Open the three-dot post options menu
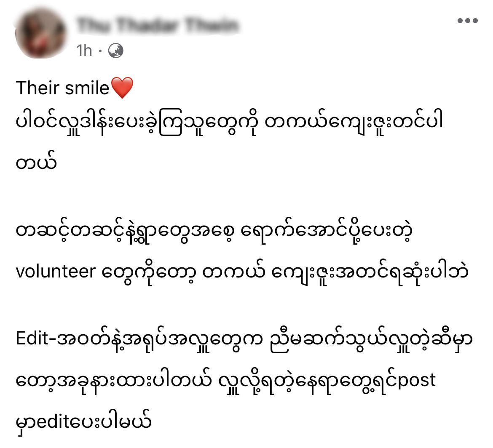This screenshot has height=448, width=493. pos(468,21)
